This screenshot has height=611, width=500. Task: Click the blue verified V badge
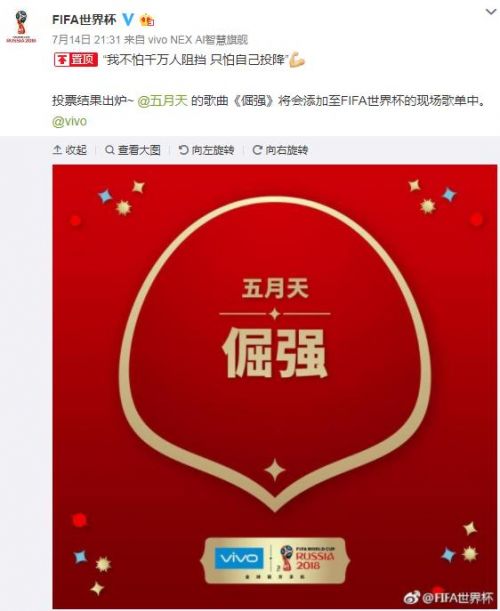(x=128, y=19)
